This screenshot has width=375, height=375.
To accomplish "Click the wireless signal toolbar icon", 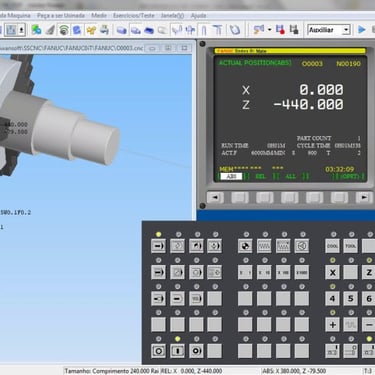I will point(64,30).
